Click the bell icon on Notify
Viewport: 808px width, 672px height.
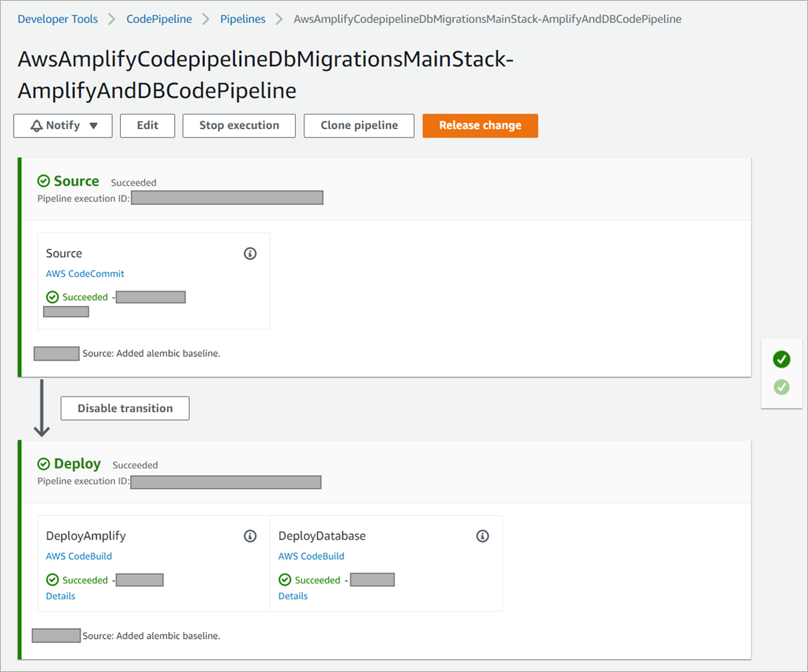[37, 126]
